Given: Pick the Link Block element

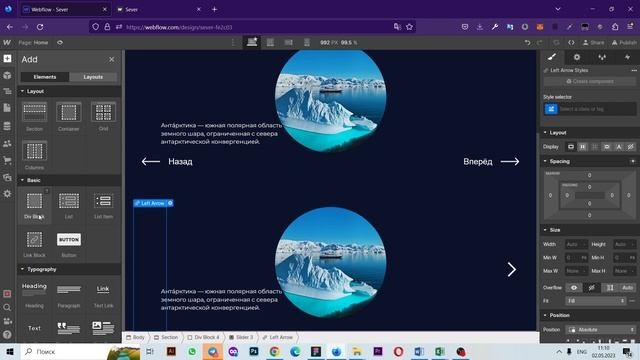Looking at the screenshot, I should (x=34, y=244).
